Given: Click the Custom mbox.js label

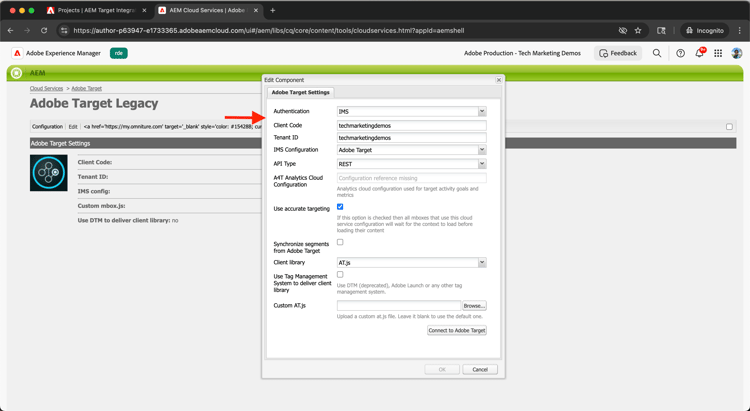Looking at the screenshot, I should tap(101, 206).
